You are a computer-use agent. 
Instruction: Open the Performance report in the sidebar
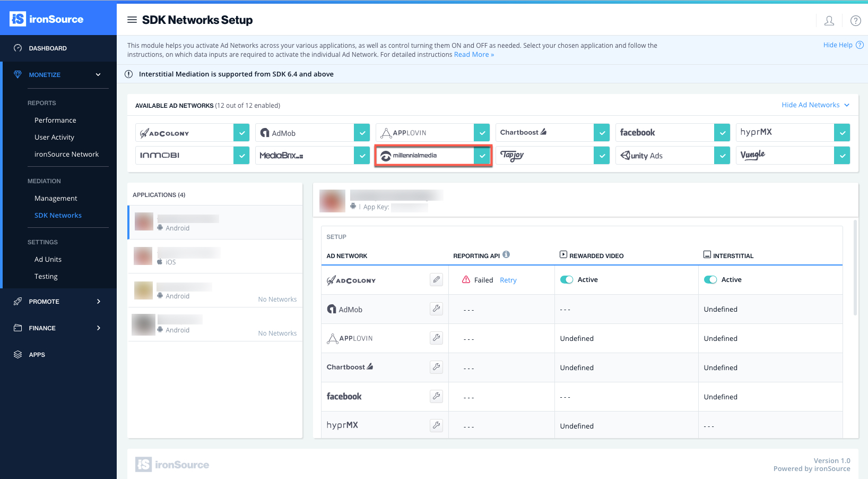click(x=55, y=120)
